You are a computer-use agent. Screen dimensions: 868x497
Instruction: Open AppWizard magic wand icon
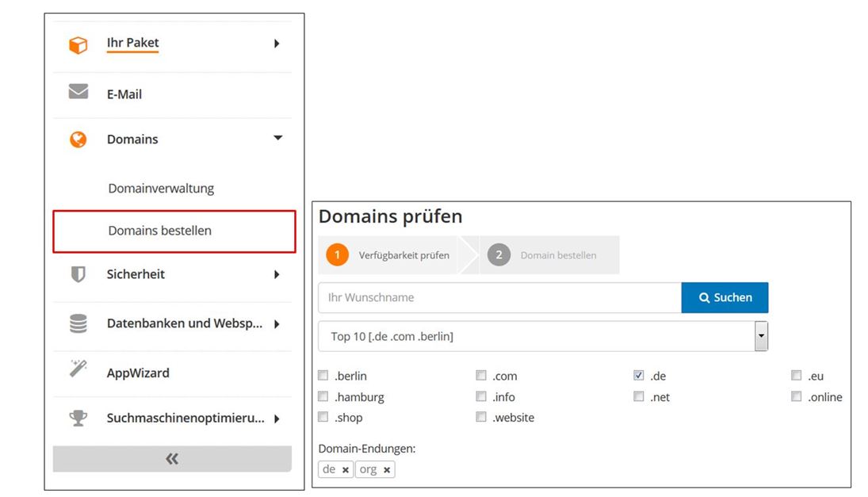(78, 369)
